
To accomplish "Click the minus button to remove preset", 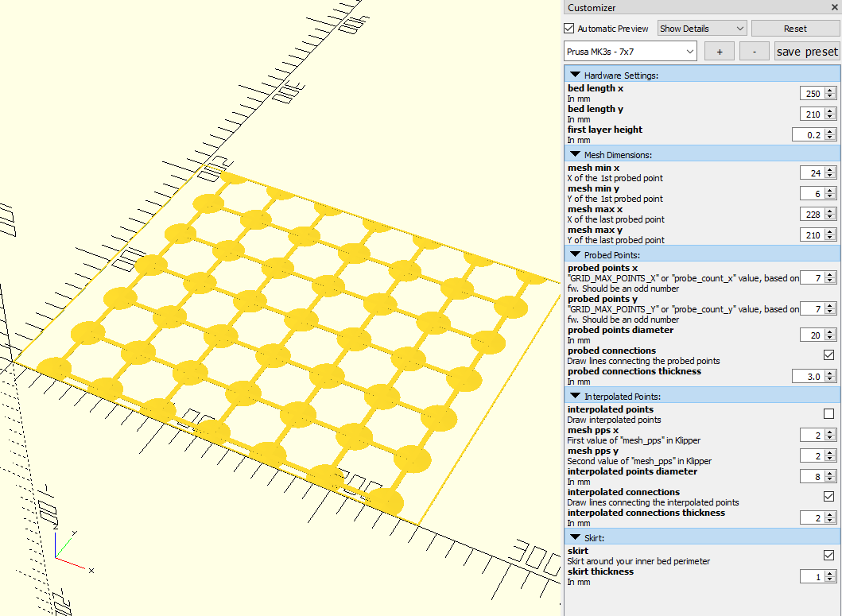I will [754, 52].
